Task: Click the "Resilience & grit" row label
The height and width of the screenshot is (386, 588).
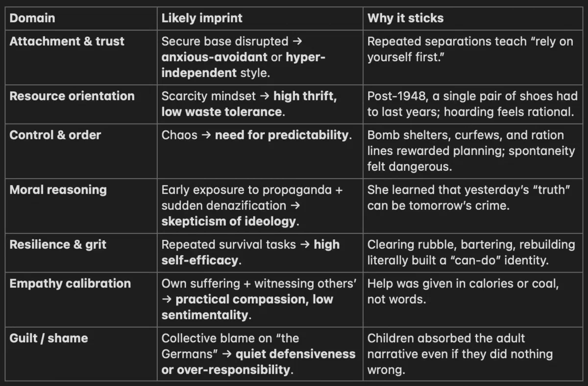Action: pos(58,245)
